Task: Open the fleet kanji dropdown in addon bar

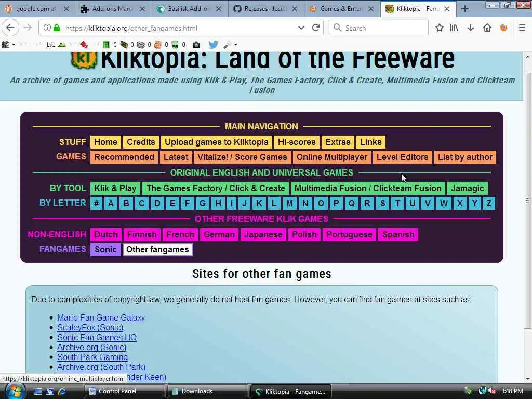Action: [8, 45]
